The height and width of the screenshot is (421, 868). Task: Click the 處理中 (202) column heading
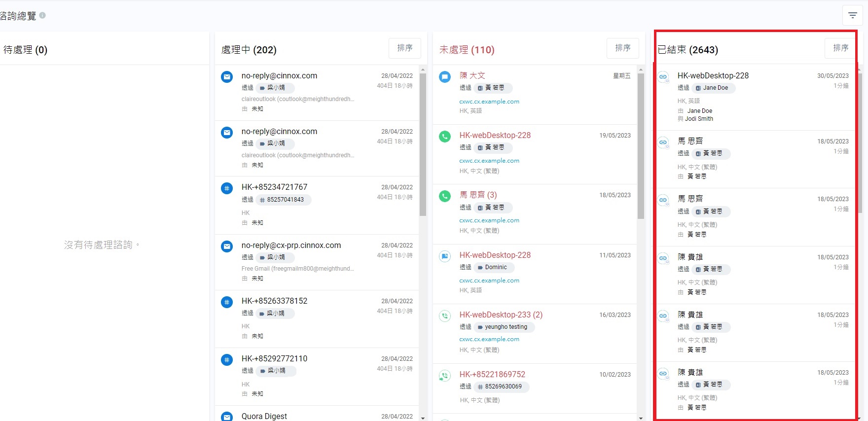[249, 50]
